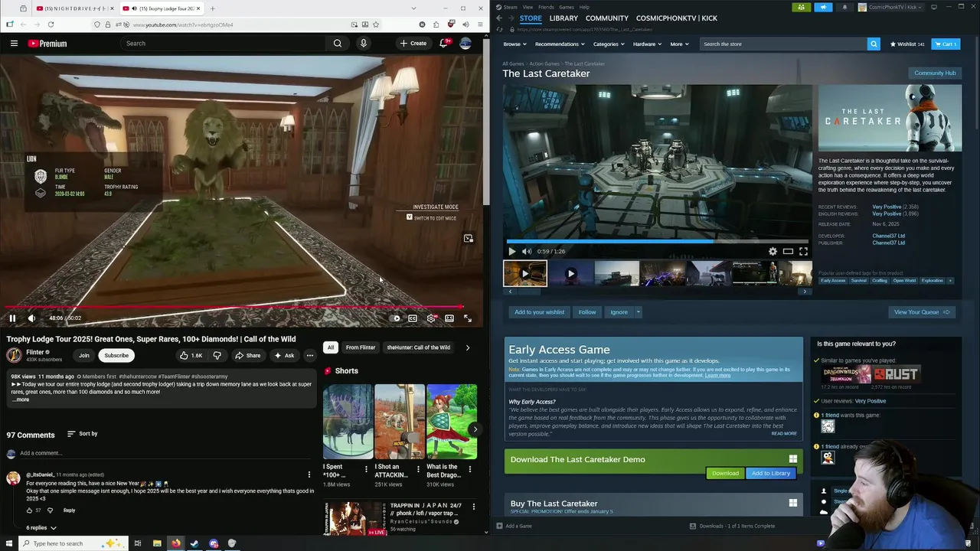The height and width of the screenshot is (551, 980).
Task: Toggle closed captions on YouTube player
Action: [x=413, y=318]
